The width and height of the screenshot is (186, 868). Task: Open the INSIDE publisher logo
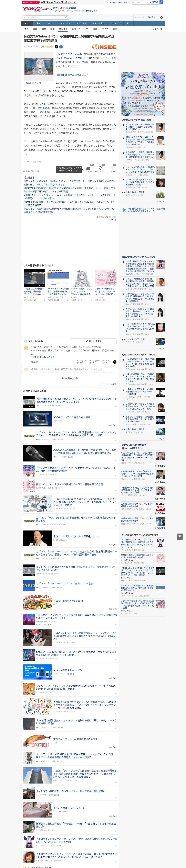pyautogui.click(x=104, y=47)
